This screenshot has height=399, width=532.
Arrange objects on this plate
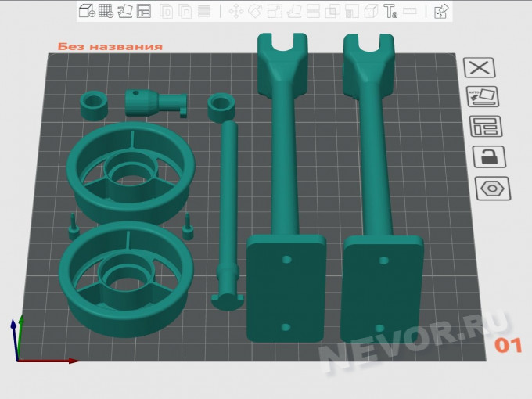pos(486,126)
